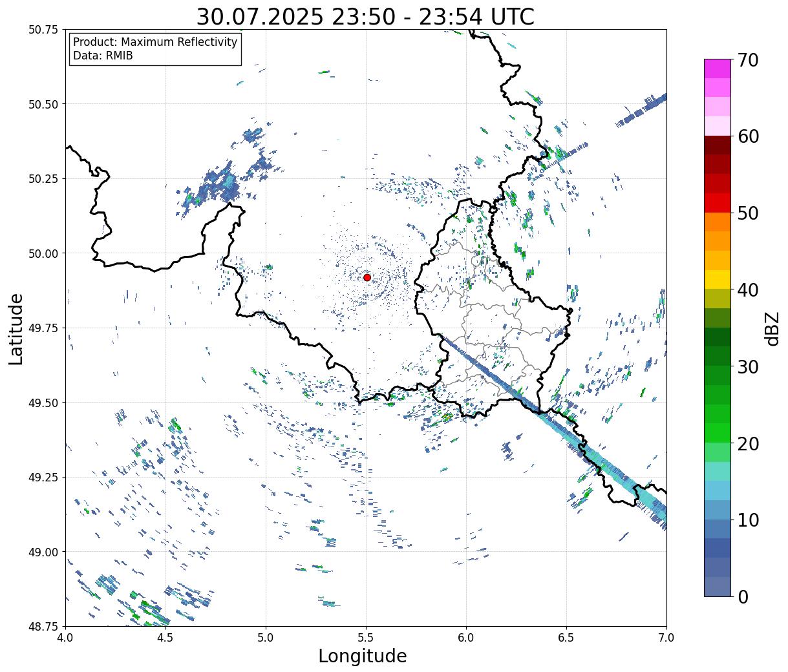Screen dimensions: 788x672
Task: Click the bright red colorbar segment near 50
Action: (x=718, y=202)
